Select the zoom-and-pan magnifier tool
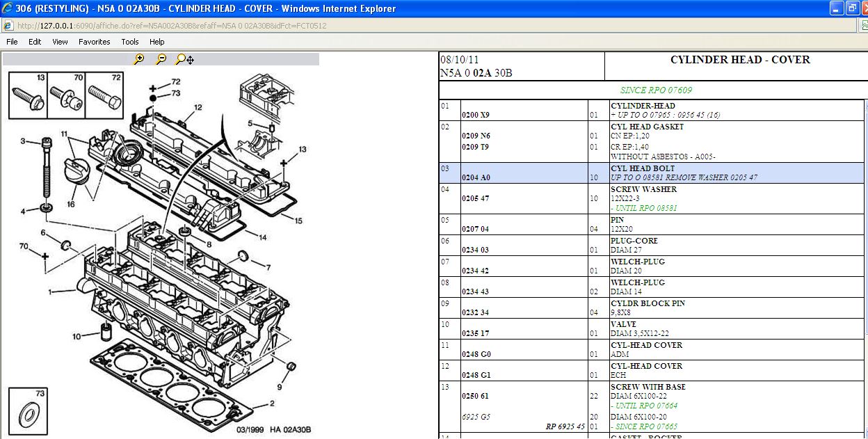Screen dimensions: 868x439 [x=184, y=59]
